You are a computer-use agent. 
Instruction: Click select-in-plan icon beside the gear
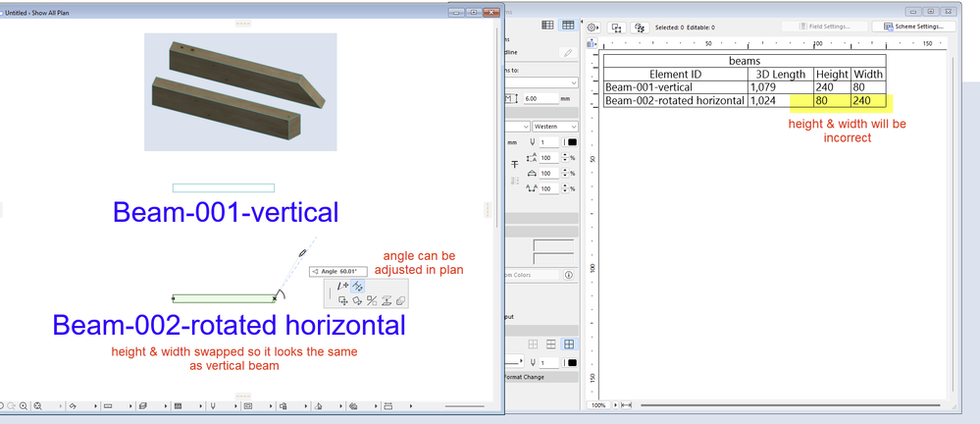[617, 27]
